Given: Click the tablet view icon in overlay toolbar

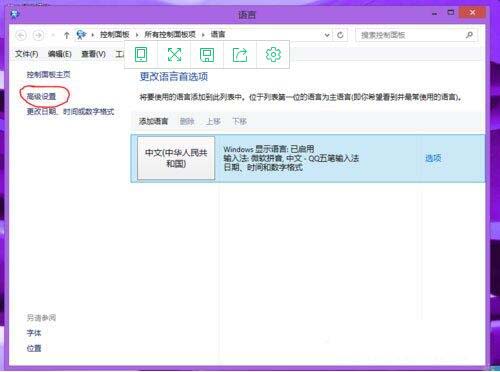Looking at the screenshot, I should [x=141, y=54].
